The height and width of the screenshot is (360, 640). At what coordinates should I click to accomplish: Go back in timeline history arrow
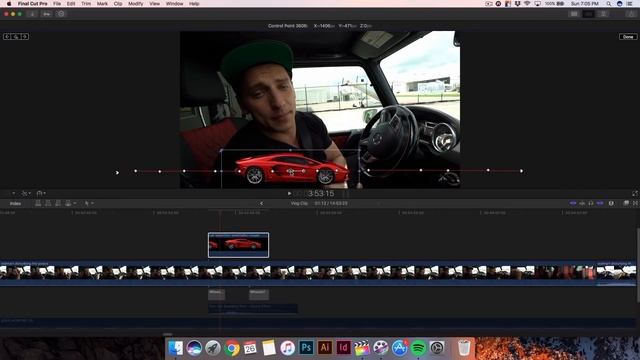click(x=261, y=203)
